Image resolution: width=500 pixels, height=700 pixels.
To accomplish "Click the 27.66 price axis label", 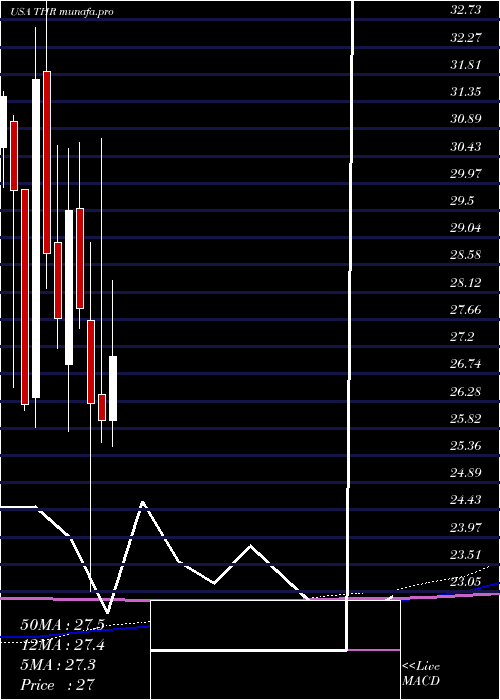I will [466, 310].
